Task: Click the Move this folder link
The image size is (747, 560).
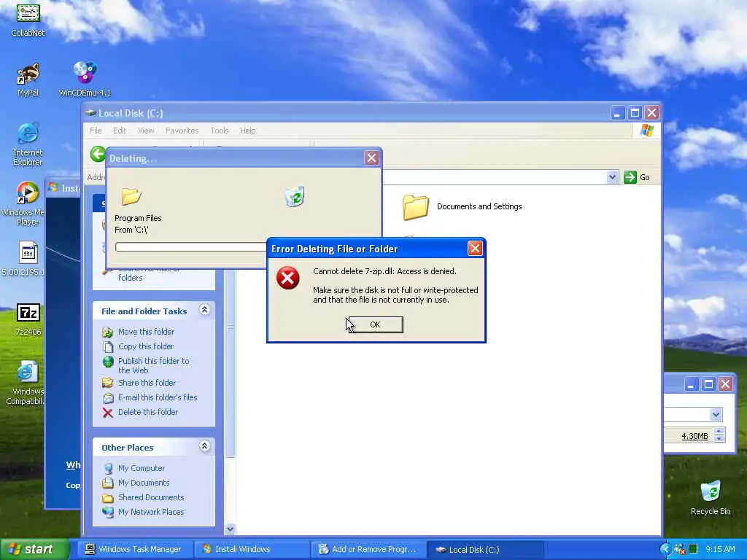Action: pyautogui.click(x=146, y=332)
